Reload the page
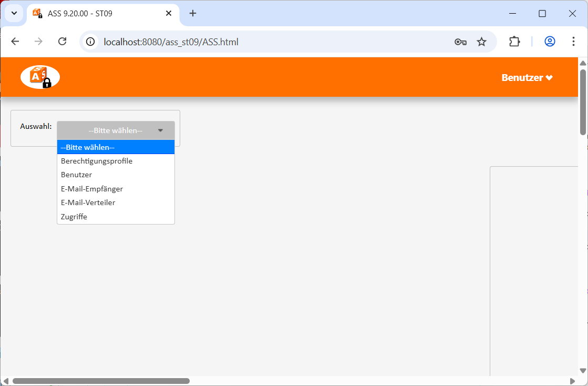The height and width of the screenshot is (386, 588). pyautogui.click(x=62, y=42)
